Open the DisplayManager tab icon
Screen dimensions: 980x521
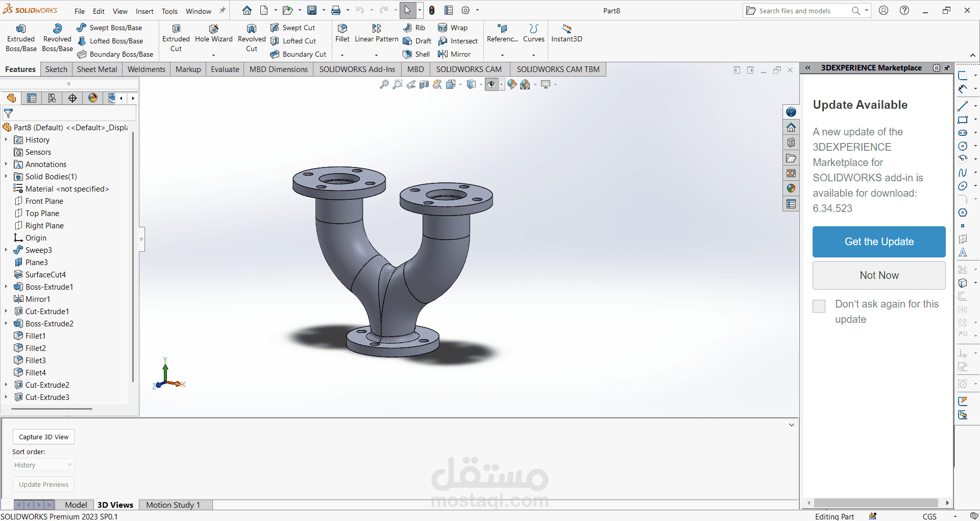tap(93, 98)
